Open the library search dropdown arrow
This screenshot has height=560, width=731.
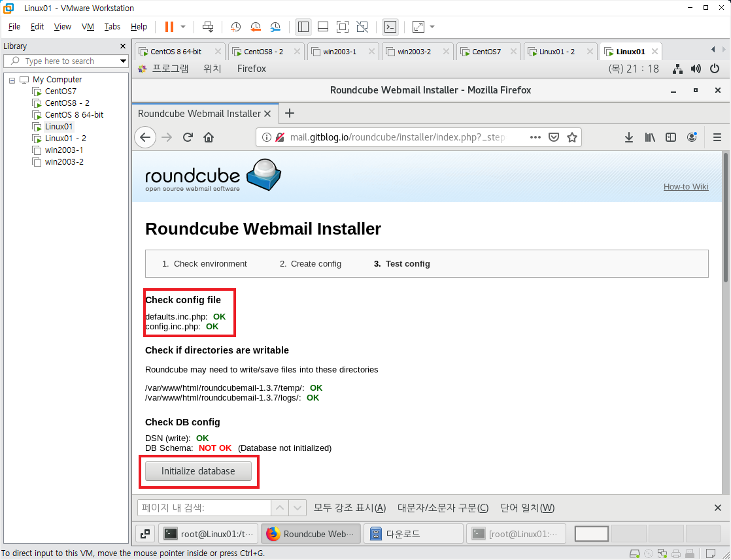[x=123, y=61]
